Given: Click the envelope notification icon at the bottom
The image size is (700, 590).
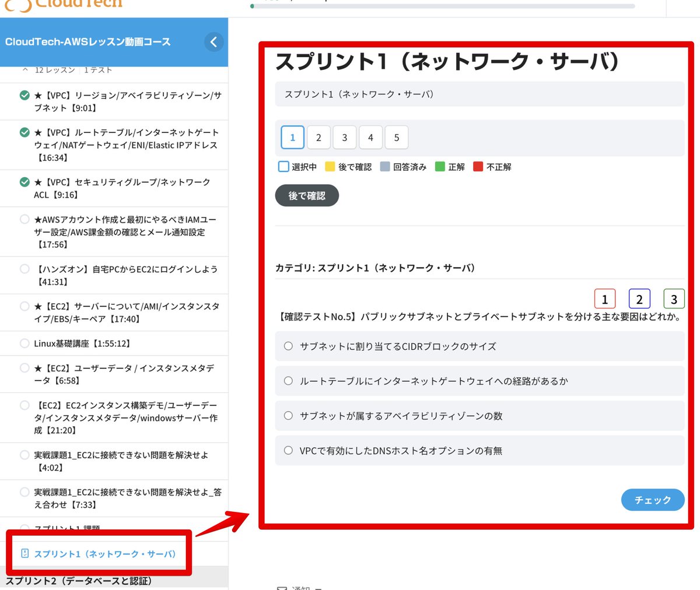Looking at the screenshot, I should point(282,588).
